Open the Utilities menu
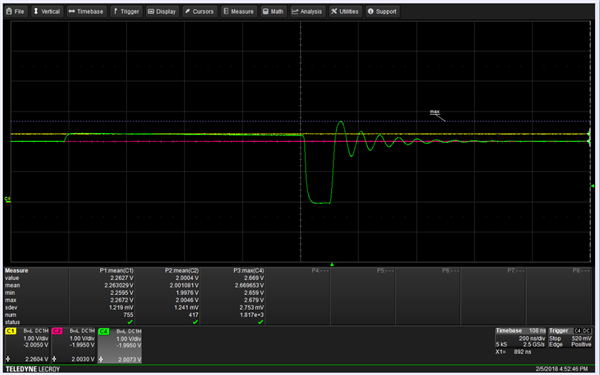This screenshot has width=600, height=375. coord(345,11)
